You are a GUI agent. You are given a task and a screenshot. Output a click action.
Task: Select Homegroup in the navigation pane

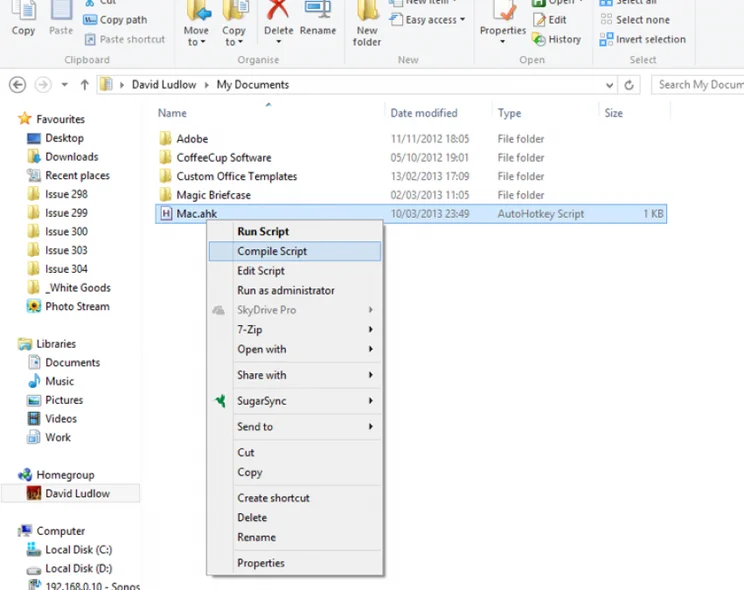pyautogui.click(x=56, y=475)
